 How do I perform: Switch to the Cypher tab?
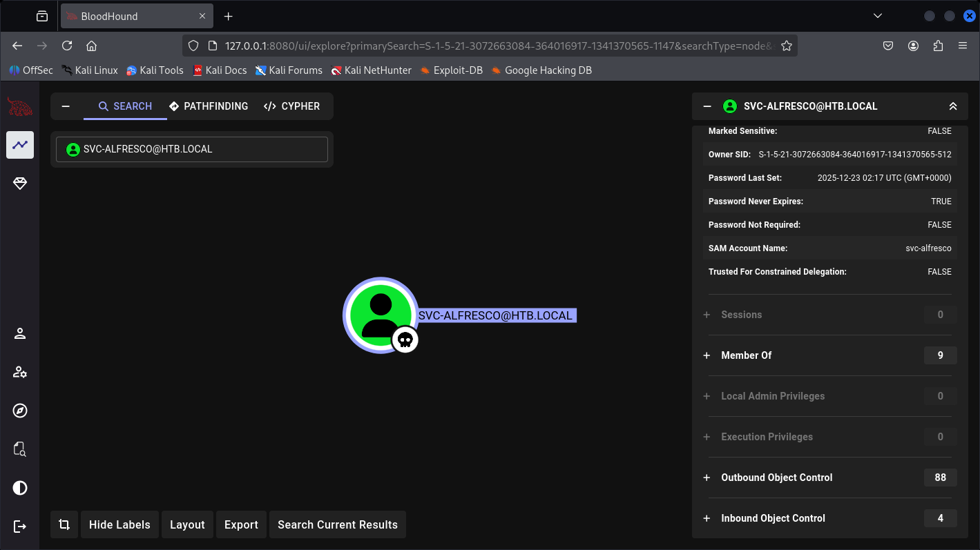291,106
